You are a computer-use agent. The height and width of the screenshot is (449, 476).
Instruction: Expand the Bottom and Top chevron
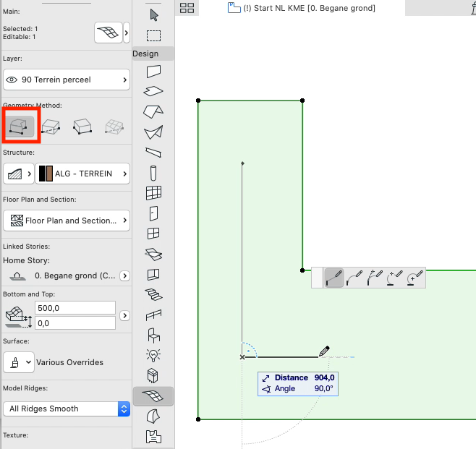124,316
